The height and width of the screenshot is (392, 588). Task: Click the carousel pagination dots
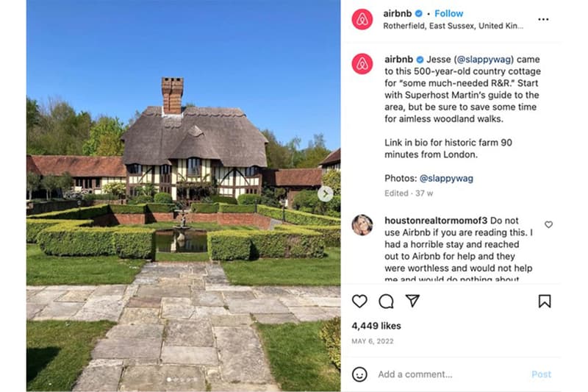click(x=184, y=379)
